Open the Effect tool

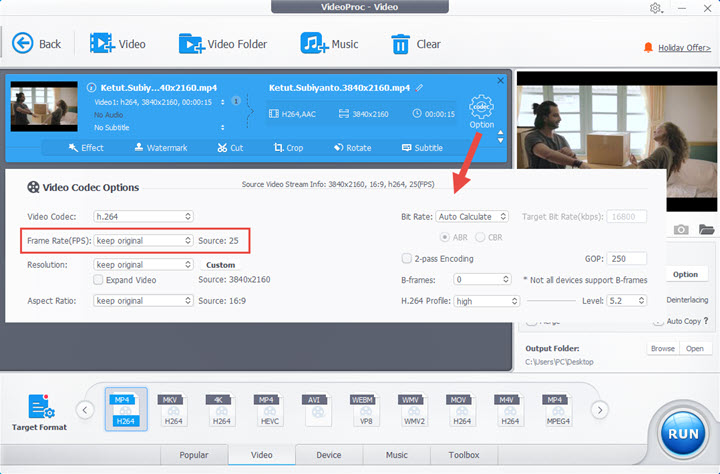click(x=86, y=148)
